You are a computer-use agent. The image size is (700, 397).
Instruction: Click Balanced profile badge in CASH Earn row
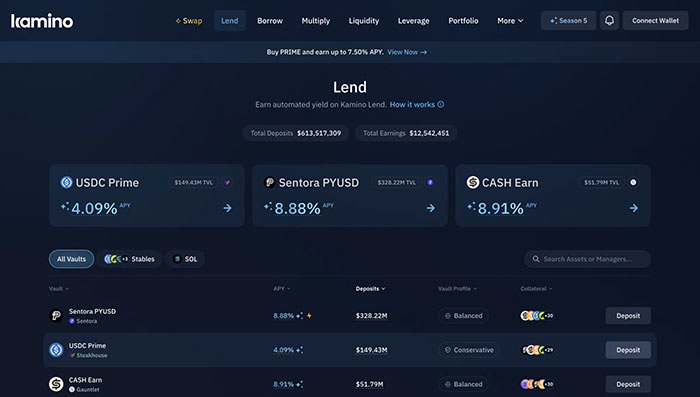click(463, 384)
